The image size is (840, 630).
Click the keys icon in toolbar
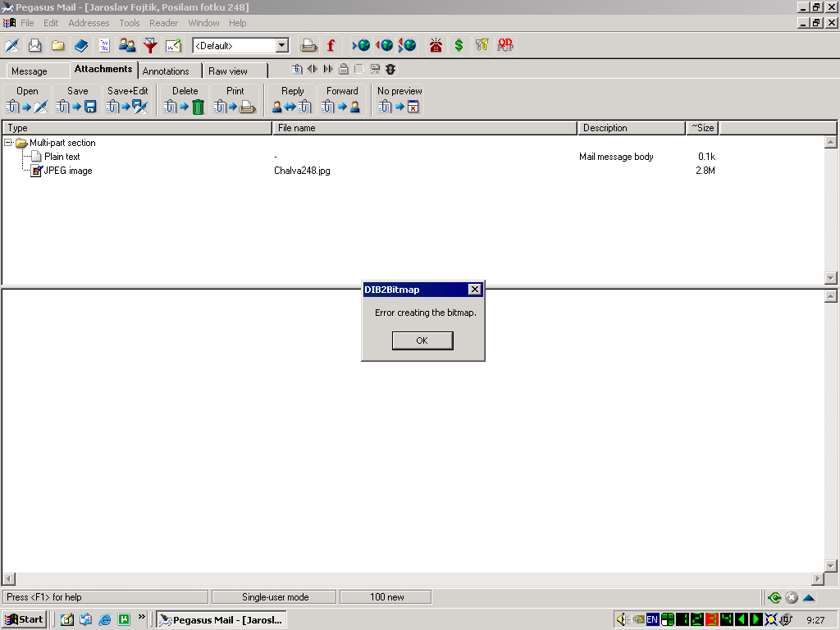click(x=482, y=46)
